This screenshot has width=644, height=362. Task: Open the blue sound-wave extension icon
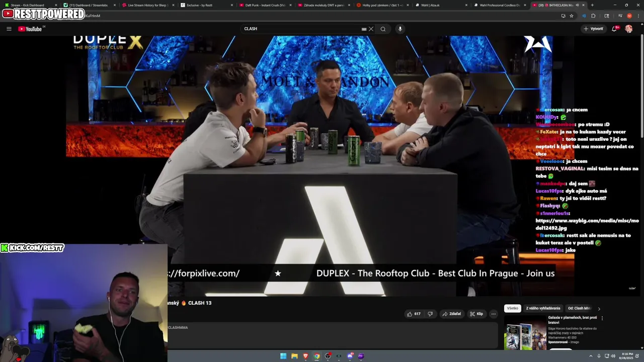(x=584, y=16)
